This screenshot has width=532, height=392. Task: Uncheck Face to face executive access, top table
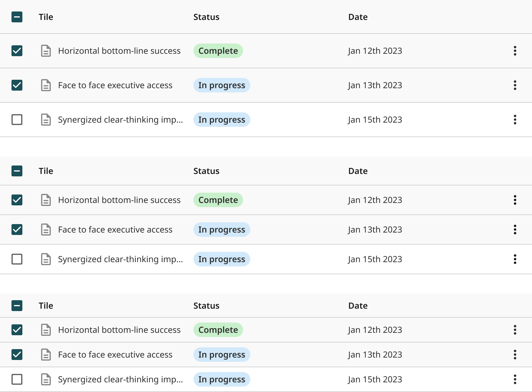click(x=17, y=85)
